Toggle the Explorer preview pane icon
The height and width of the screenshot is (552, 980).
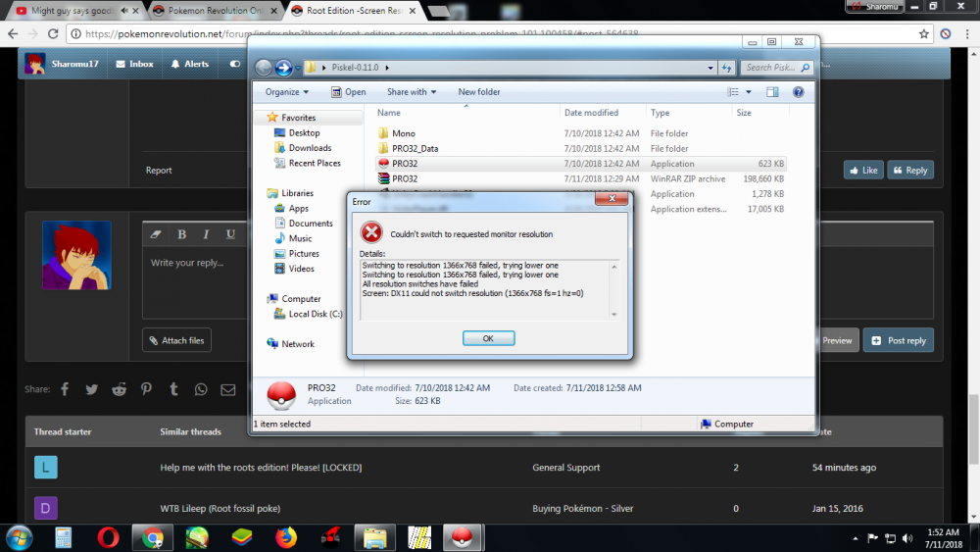772,92
